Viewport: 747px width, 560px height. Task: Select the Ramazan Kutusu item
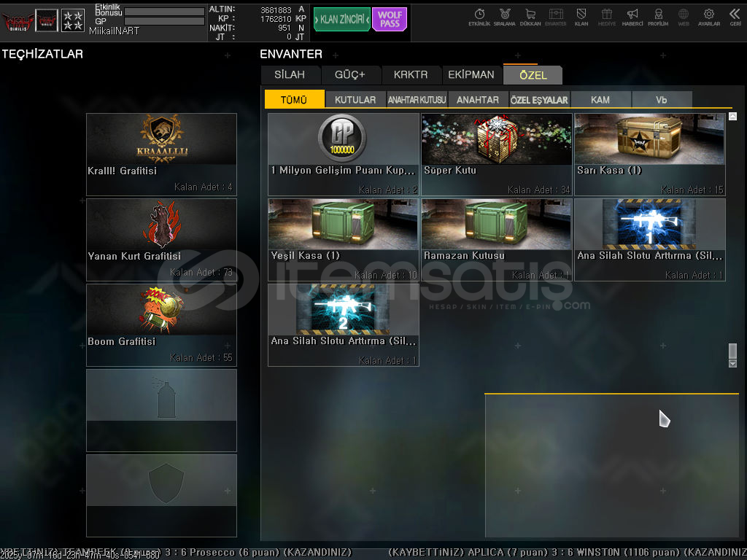pos(496,239)
